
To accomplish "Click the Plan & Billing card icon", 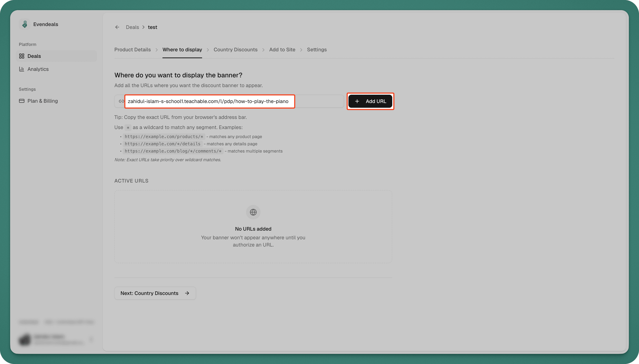I will click(22, 101).
